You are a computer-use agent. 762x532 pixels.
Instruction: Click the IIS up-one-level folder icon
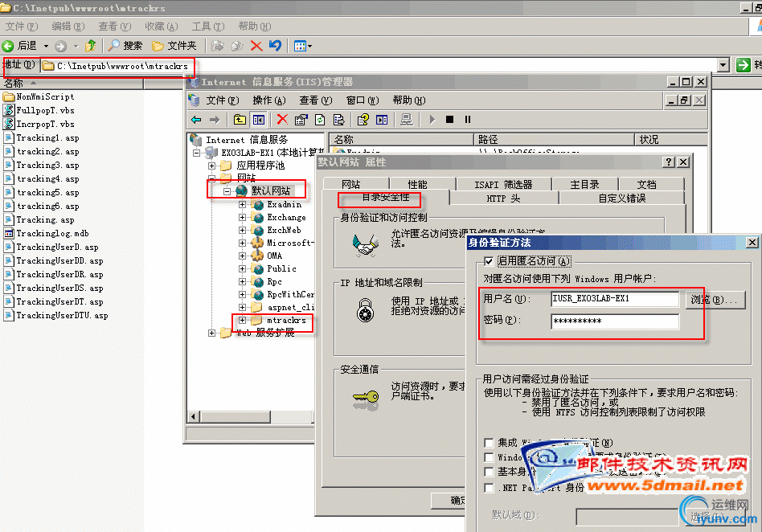click(240, 120)
